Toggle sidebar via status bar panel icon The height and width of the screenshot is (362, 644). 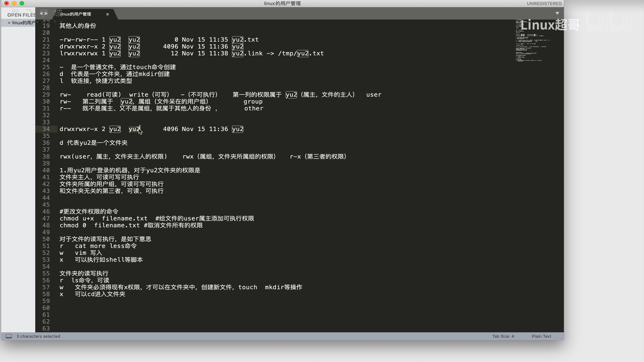9,336
